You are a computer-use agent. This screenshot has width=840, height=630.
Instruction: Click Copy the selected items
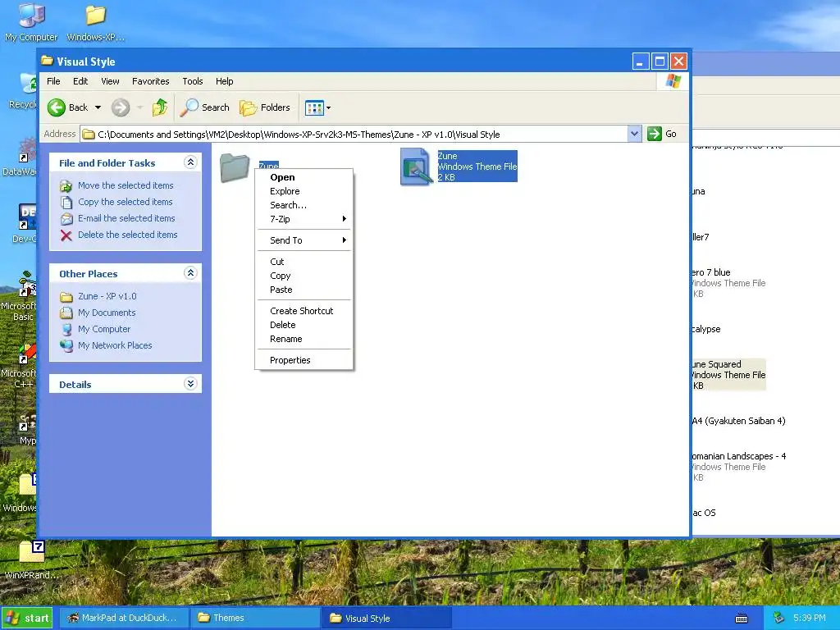pos(126,202)
